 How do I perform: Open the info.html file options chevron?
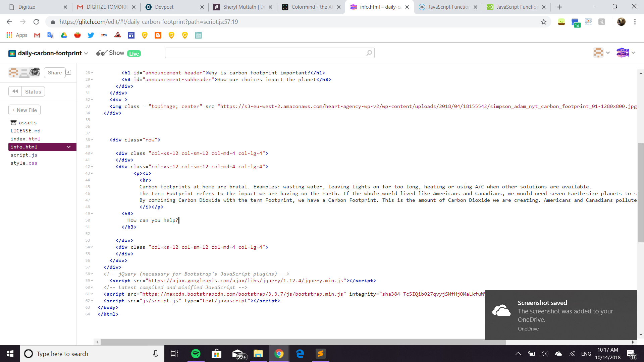[68, 147]
